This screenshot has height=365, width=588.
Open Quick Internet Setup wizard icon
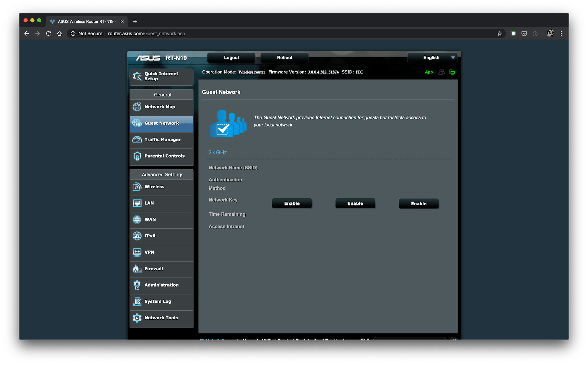pyautogui.click(x=137, y=76)
